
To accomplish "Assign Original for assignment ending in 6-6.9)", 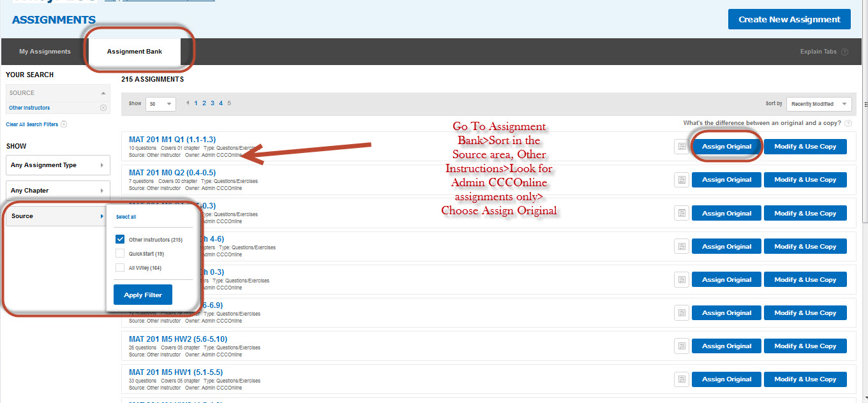I will [x=726, y=312].
